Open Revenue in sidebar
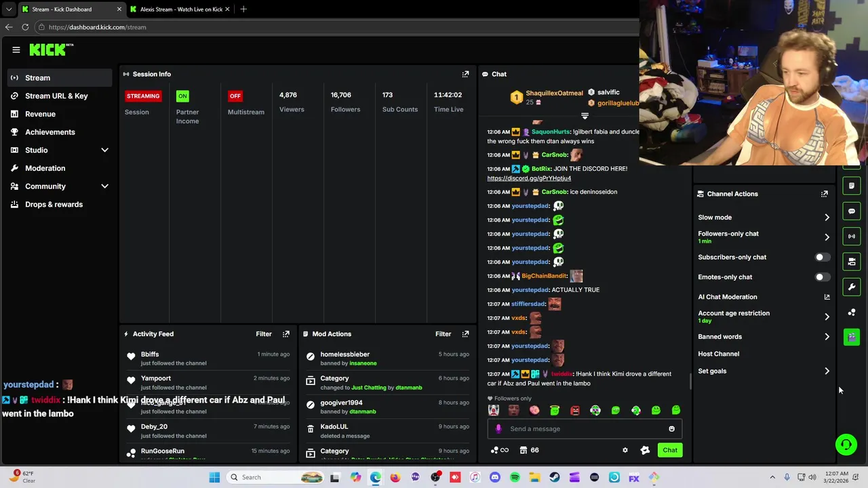The height and width of the screenshot is (488, 868). click(60, 114)
